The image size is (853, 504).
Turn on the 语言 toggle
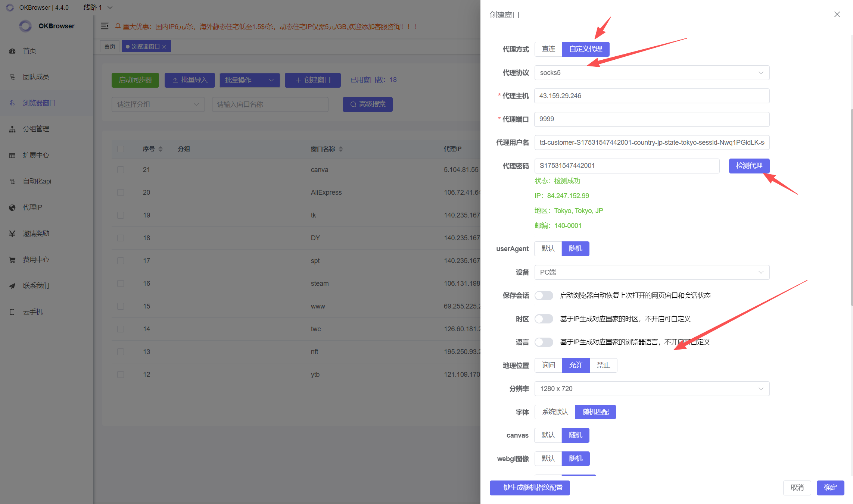[x=544, y=342]
